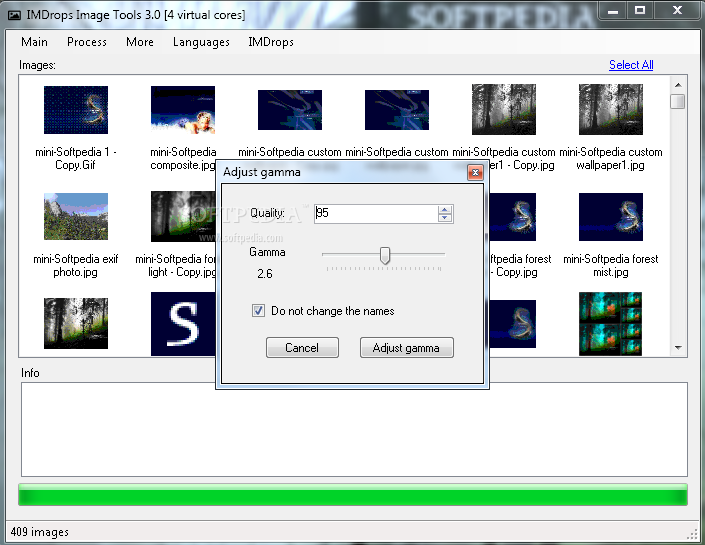Screen dimensions: 705x545
Task: Open the Main menu
Action: point(34,42)
